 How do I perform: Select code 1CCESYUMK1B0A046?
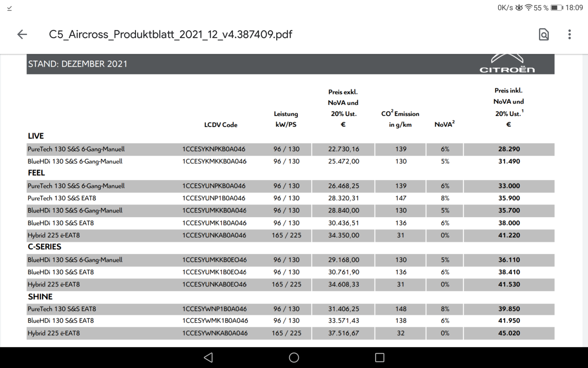click(x=214, y=223)
